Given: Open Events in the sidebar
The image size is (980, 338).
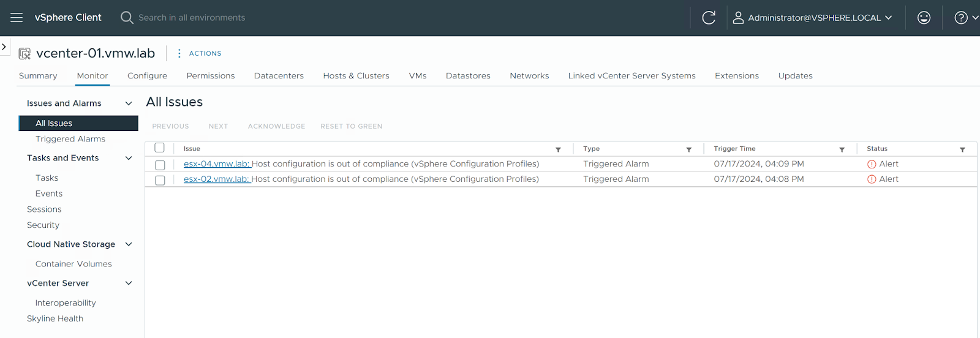Looking at the screenshot, I should tap(49, 193).
